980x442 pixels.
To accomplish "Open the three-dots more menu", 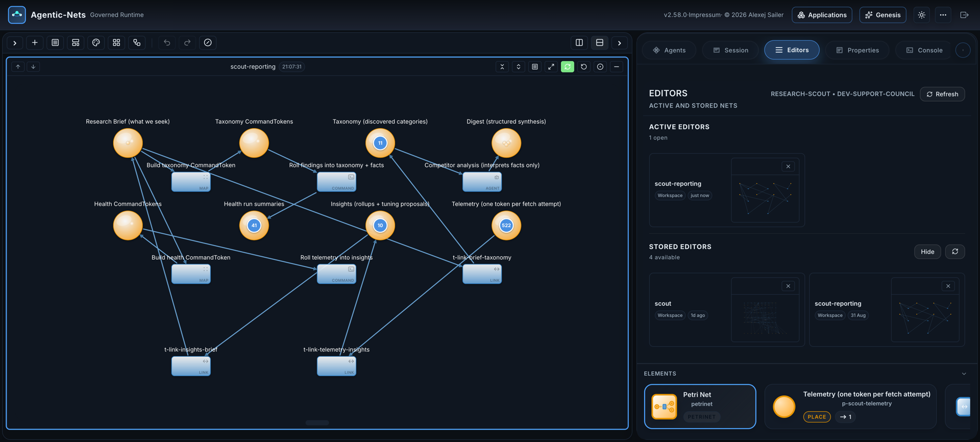I will tap(943, 15).
